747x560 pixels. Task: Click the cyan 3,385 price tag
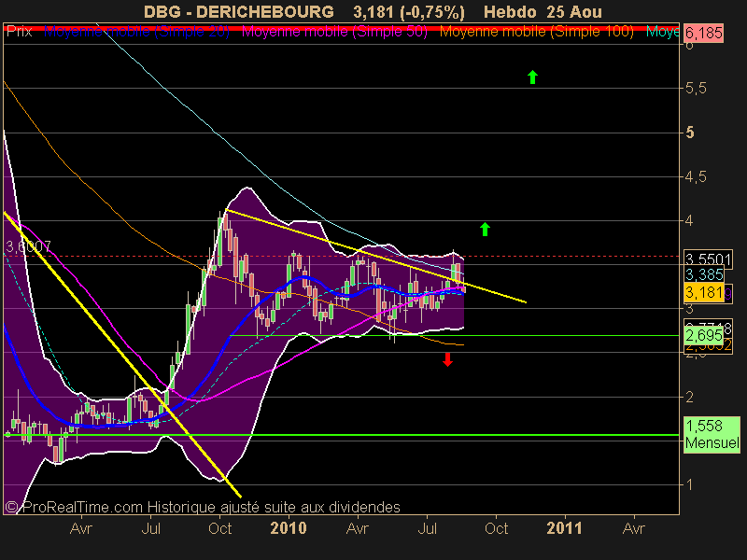click(x=704, y=274)
